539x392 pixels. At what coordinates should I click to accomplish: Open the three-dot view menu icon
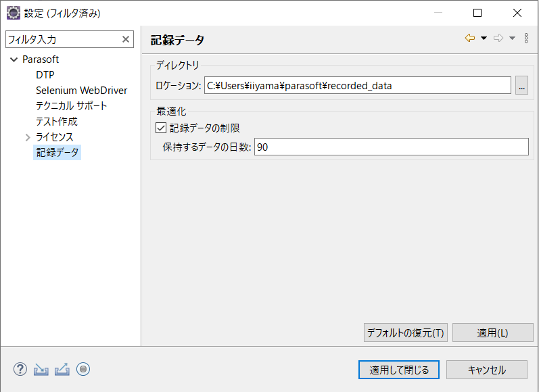pyautogui.click(x=526, y=38)
